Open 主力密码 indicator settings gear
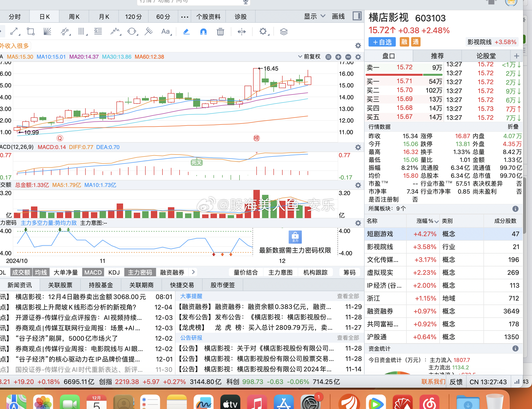Image resolution: width=532 pixels, height=409 pixels. [x=358, y=223]
